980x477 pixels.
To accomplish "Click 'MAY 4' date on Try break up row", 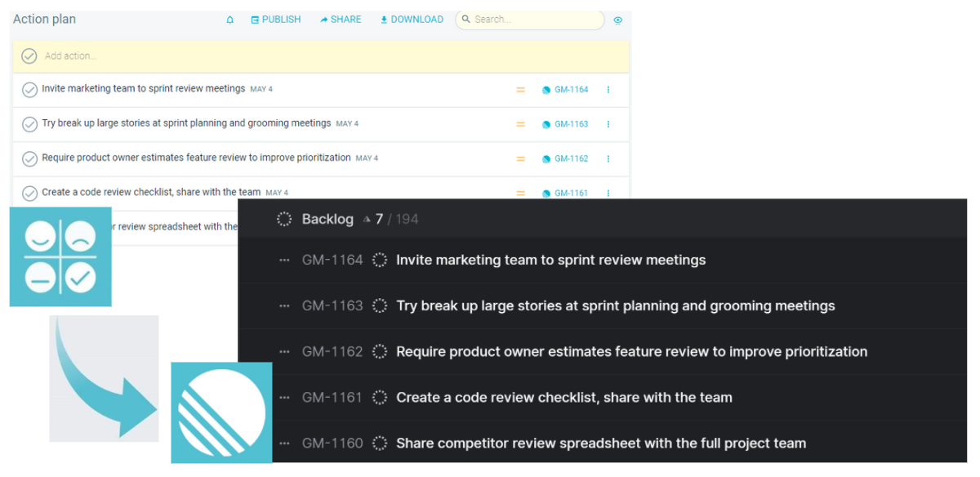I will click(347, 124).
